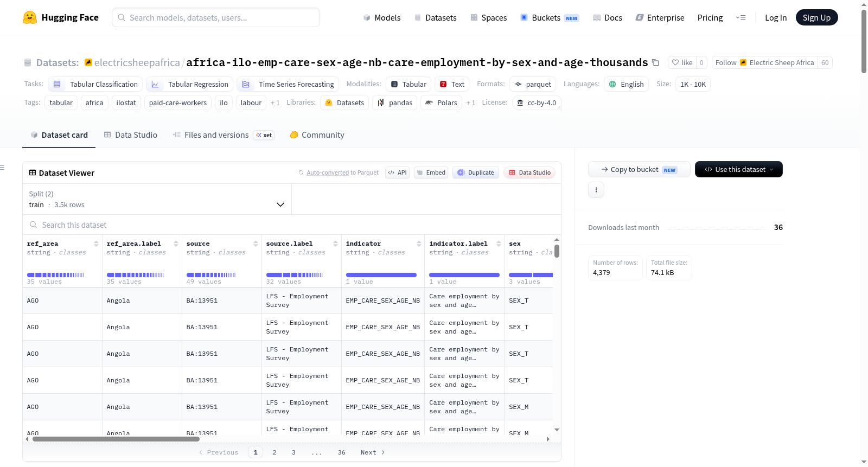Screen dimensions: 868x467
Task: Click the Embed viewer button
Action: tap(431, 172)
